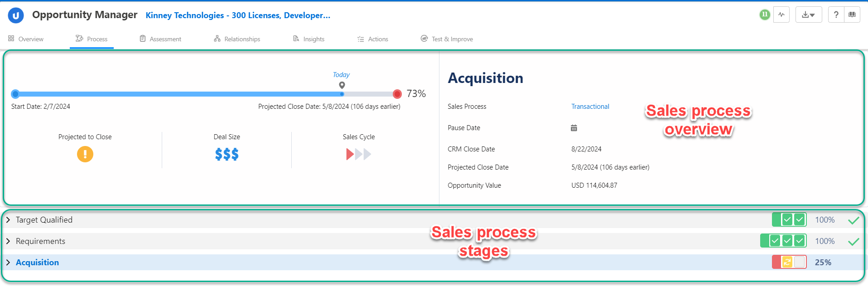
Task: Open the Relationships tab
Action: click(x=237, y=39)
